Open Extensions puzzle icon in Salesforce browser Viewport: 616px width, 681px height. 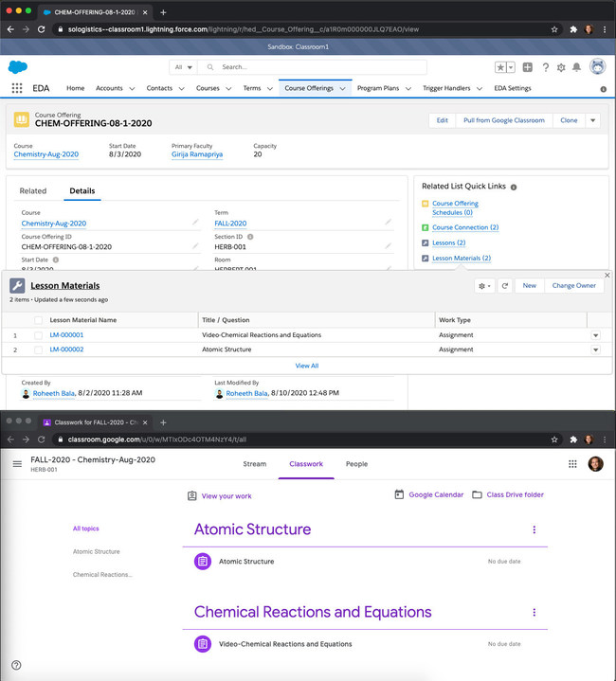coord(573,29)
